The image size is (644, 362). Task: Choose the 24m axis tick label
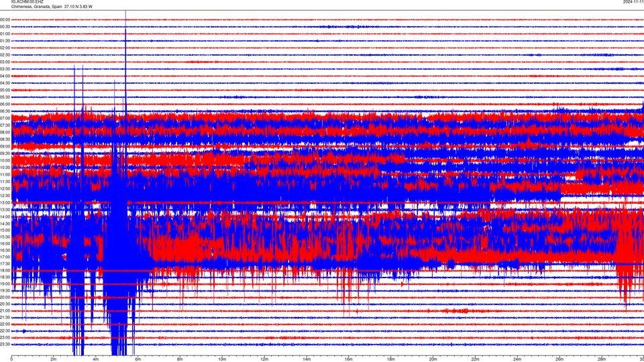(x=517, y=359)
